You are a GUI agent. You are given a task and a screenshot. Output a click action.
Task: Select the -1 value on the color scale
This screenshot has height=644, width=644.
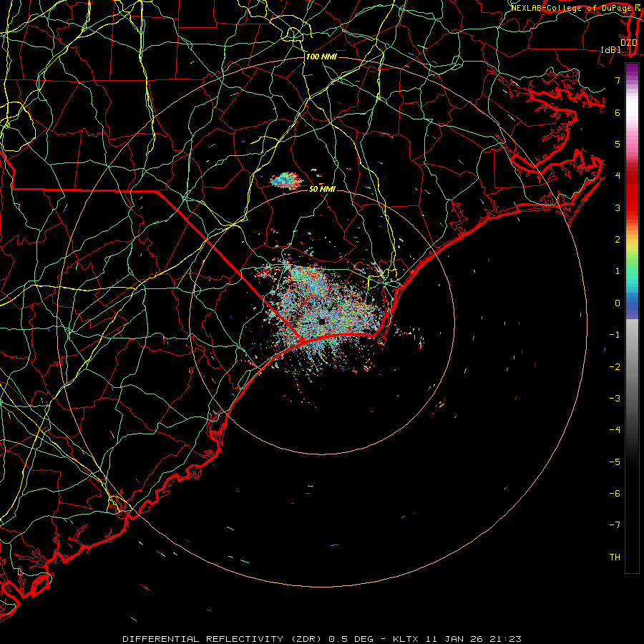[x=615, y=335]
